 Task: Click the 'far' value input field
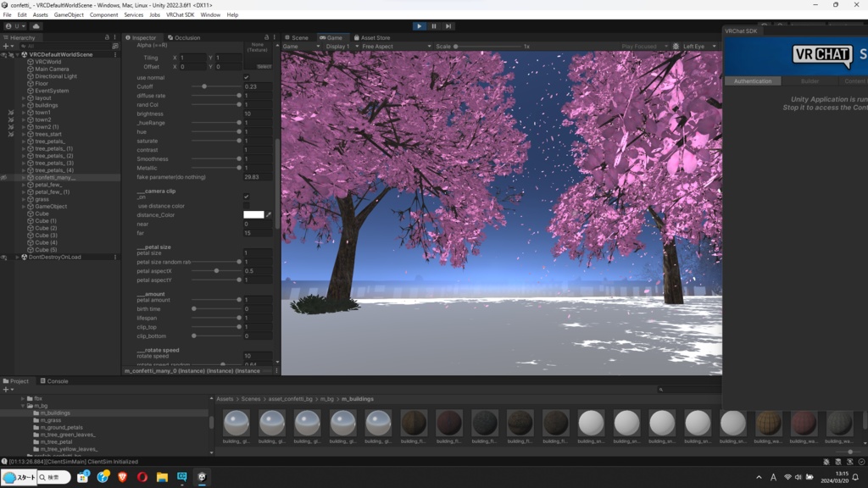pyautogui.click(x=258, y=233)
